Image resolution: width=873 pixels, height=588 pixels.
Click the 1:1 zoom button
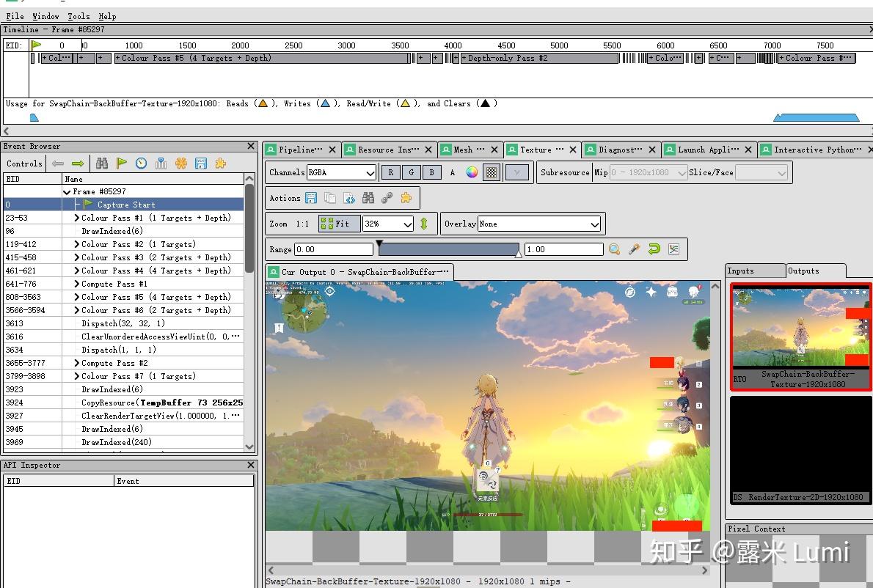coord(304,224)
